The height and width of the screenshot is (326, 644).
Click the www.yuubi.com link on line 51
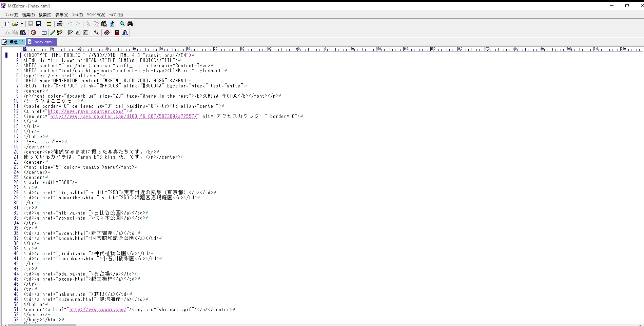pos(98,309)
